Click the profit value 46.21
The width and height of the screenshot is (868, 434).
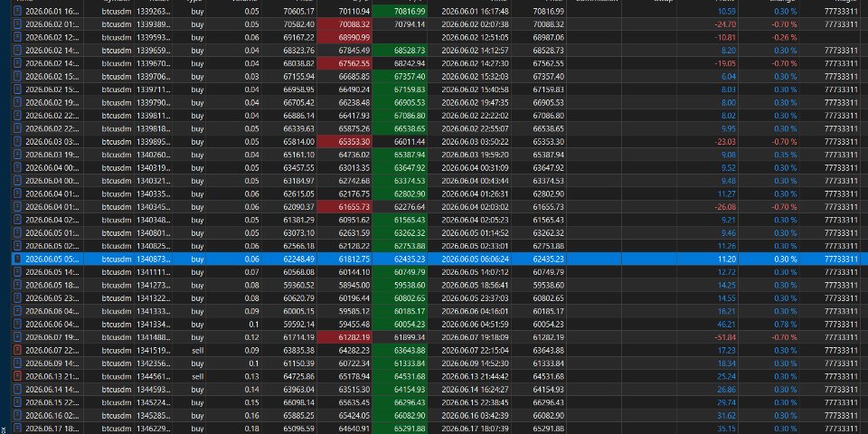click(726, 324)
